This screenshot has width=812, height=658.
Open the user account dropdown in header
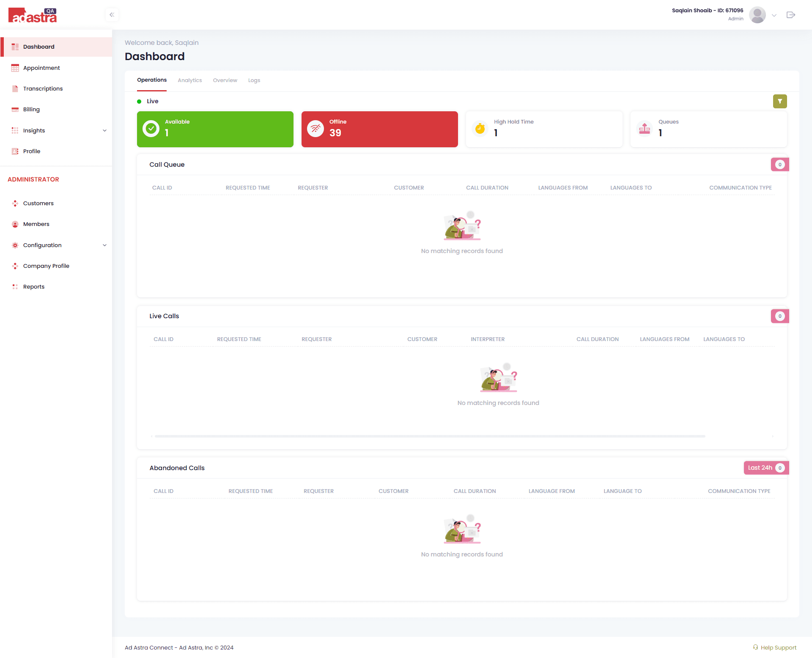pos(774,15)
